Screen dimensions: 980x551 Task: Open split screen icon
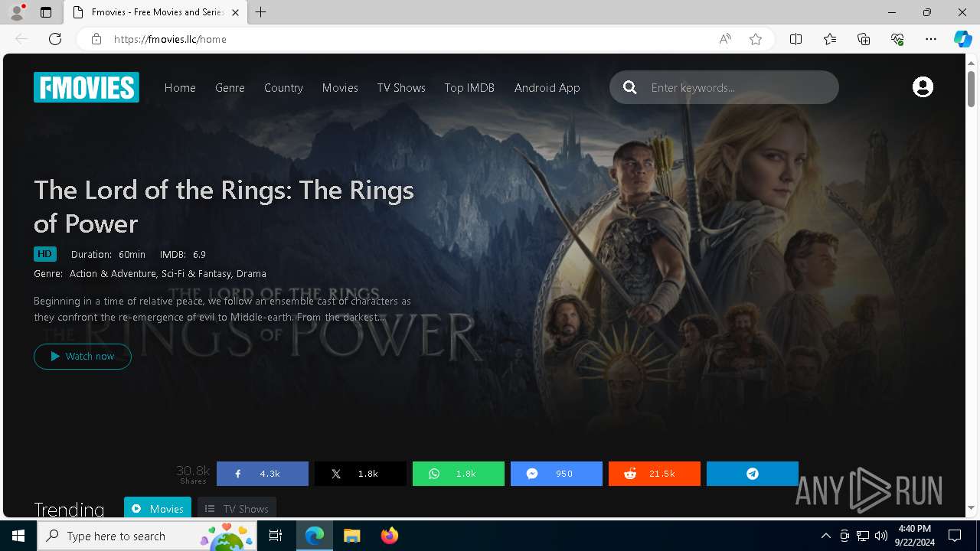tap(795, 39)
